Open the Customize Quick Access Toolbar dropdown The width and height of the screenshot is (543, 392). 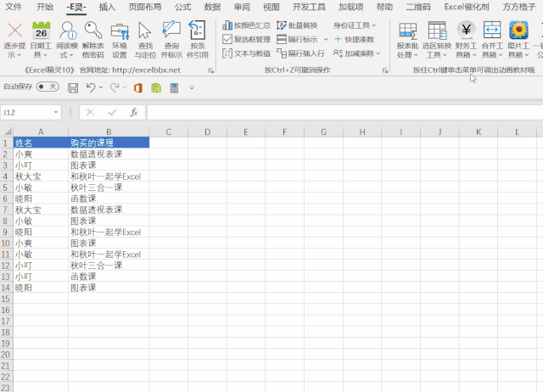[192, 87]
